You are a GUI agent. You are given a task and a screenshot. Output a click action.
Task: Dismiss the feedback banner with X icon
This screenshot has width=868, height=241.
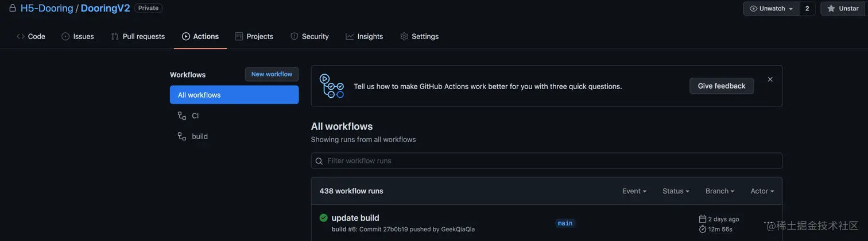coord(770,79)
